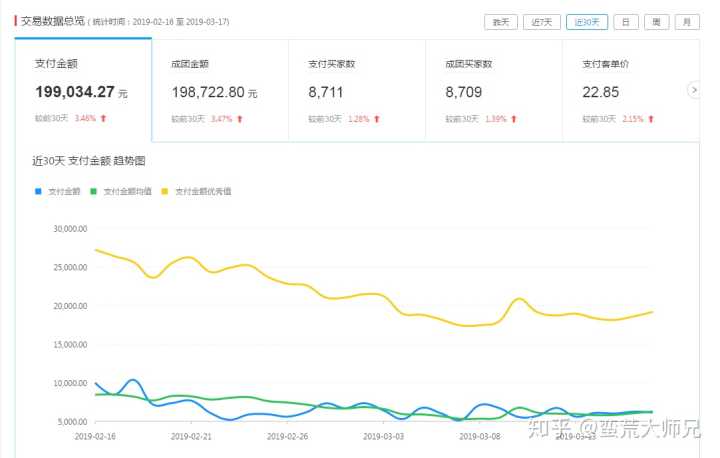Click red up arrow under 支付金额
This screenshot has height=458, width=720.
point(103,119)
